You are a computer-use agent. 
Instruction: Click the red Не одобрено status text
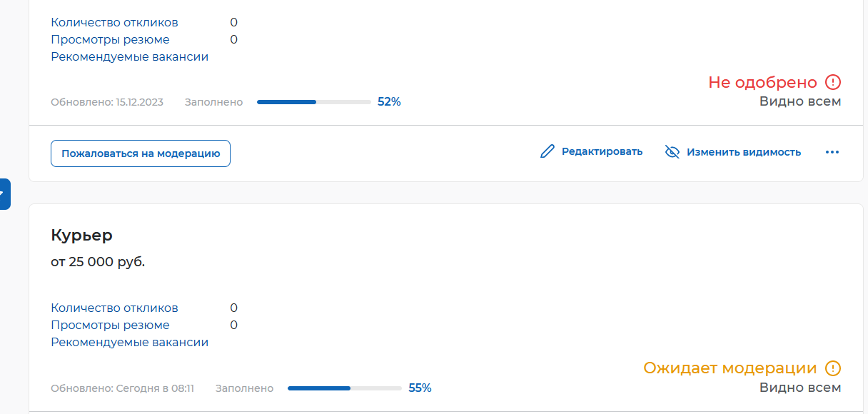(x=762, y=82)
